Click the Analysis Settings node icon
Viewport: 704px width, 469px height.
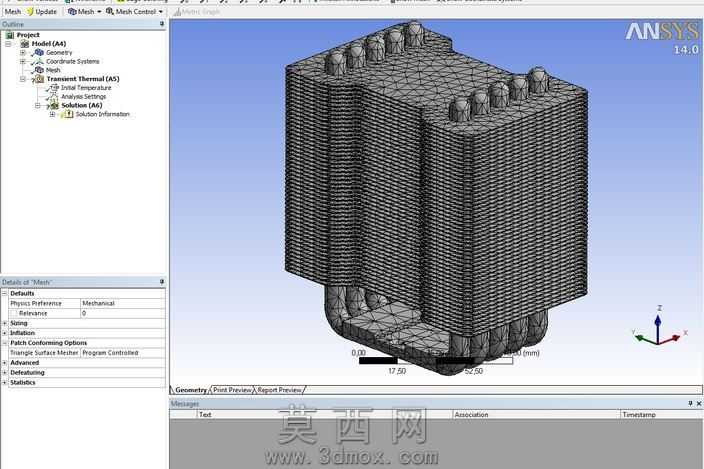tap(54, 96)
